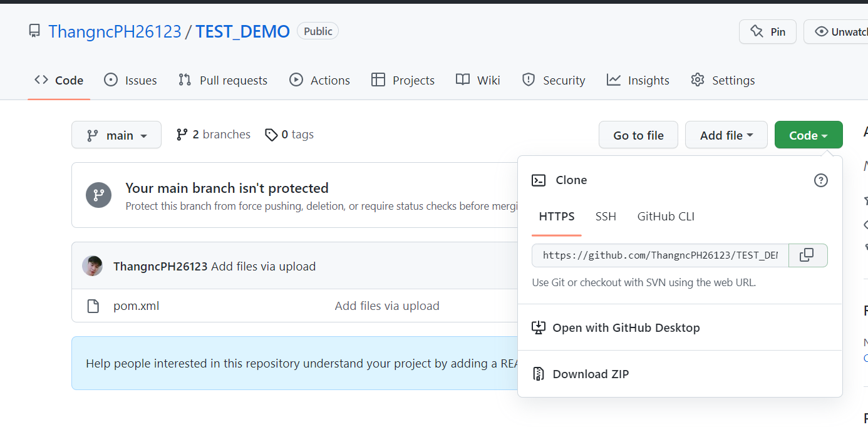The height and width of the screenshot is (427, 868).
Task: View the Insights tab
Action: 638,80
